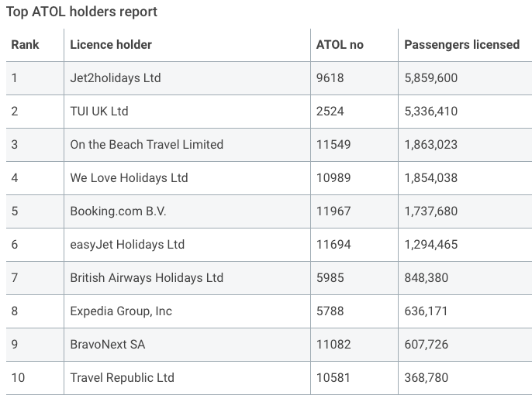
Task: Select On the Beach Travel Limited
Action: click(x=147, y=145)
